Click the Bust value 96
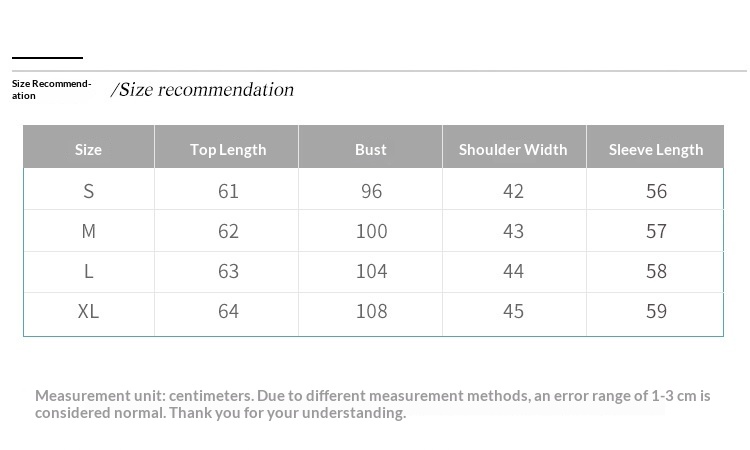This screenshot has width=750, height=450. [x=371, y=191]
